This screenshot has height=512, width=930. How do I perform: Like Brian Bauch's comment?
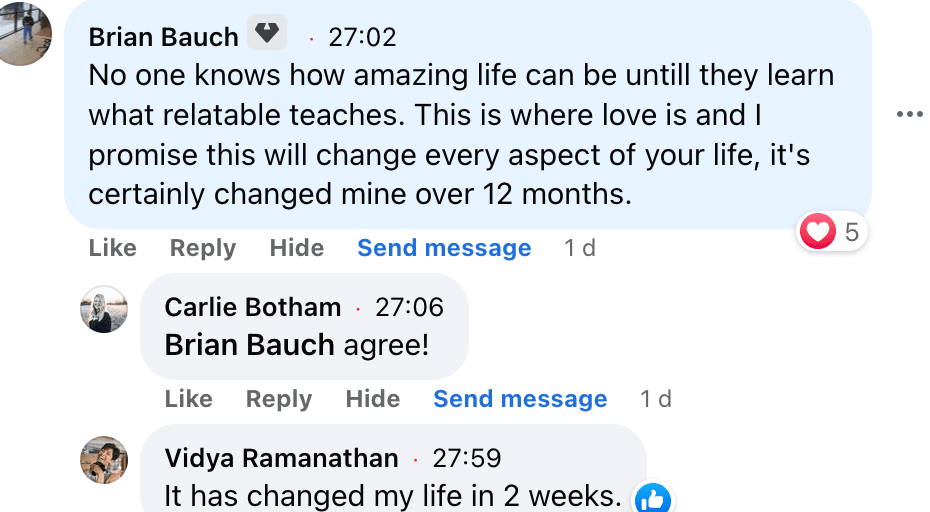click(112, 248)
